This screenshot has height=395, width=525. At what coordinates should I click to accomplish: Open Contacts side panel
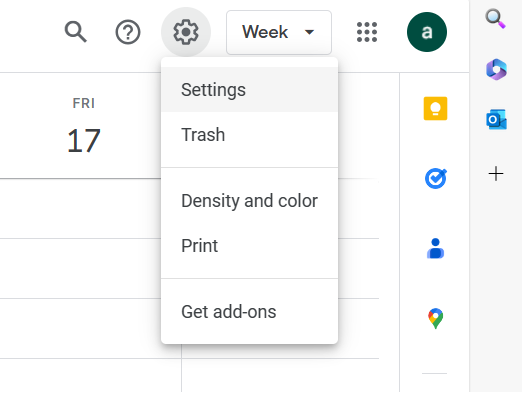[x=435, y=248]
